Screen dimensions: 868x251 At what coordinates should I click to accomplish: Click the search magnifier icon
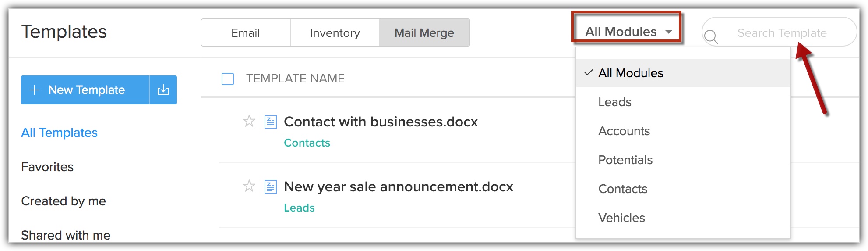711,36
